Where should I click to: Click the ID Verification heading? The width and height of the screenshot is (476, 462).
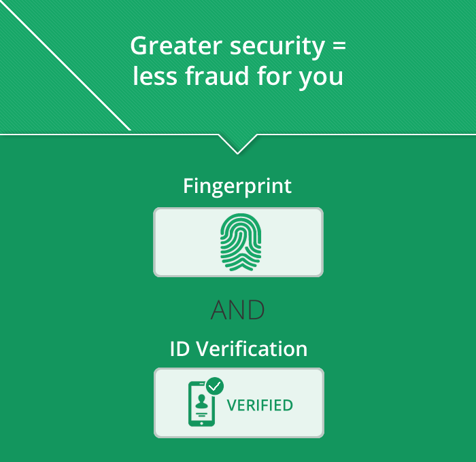coord(239,349)
